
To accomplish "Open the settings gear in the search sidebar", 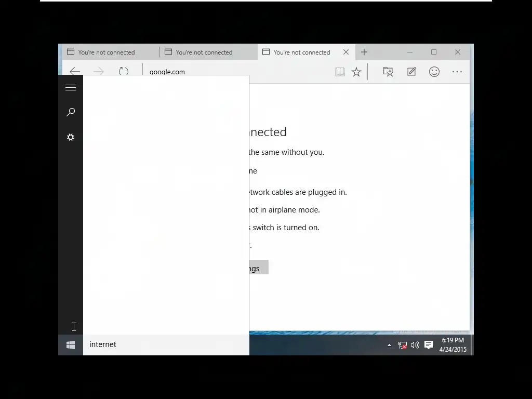I will pyautogui.click(x=71, y=137).
